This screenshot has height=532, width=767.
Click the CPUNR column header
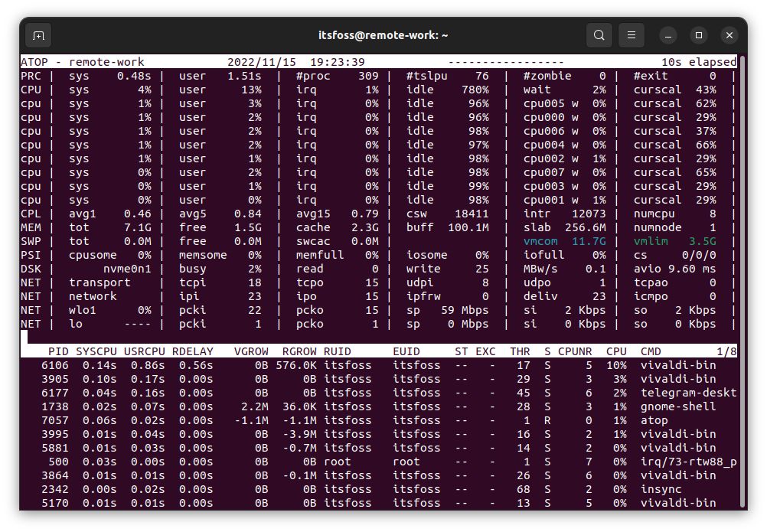575,351
